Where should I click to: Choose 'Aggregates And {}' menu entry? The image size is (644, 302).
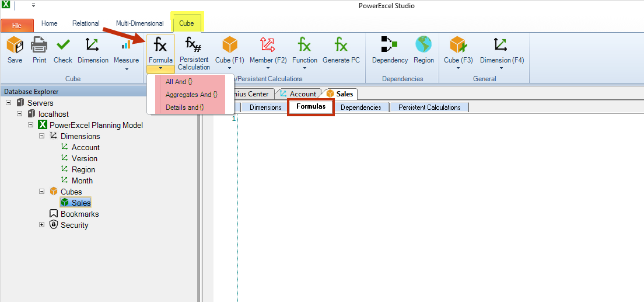191,95
